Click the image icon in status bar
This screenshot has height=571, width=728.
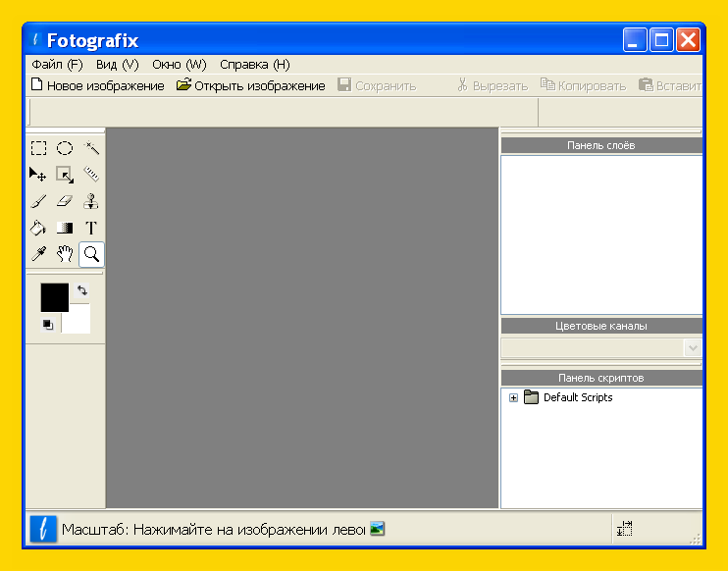click(x=377, y=529)
